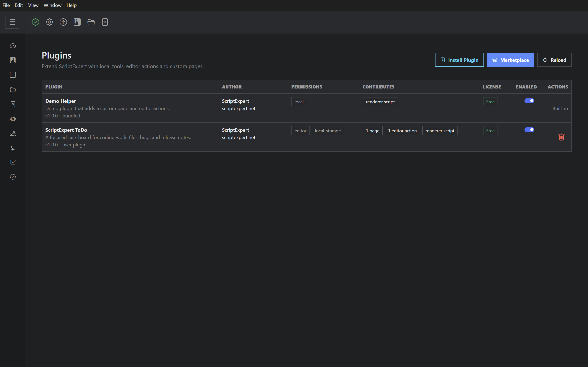Click the Install Plugin button

pyautogui.click(x=459, y=60)
